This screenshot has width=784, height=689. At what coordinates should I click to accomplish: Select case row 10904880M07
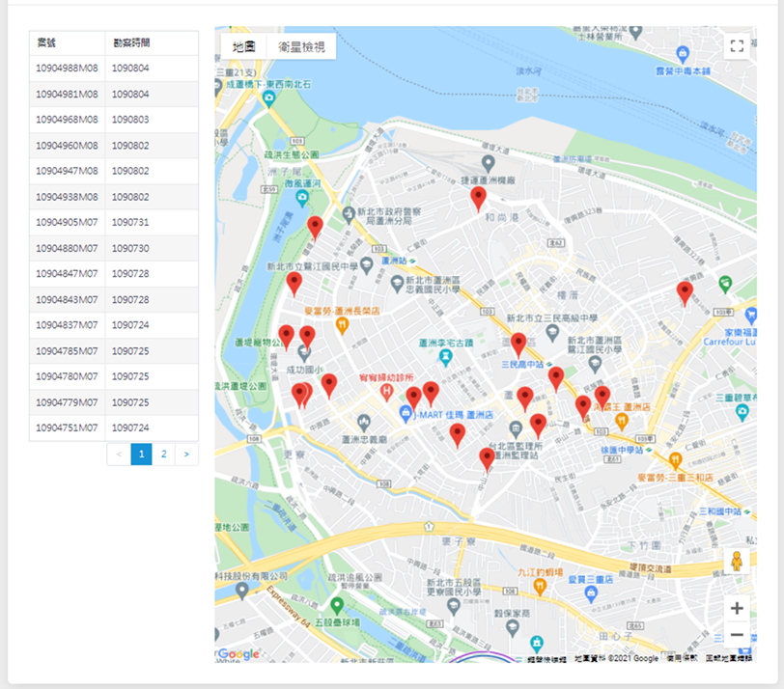click(114, 248)
